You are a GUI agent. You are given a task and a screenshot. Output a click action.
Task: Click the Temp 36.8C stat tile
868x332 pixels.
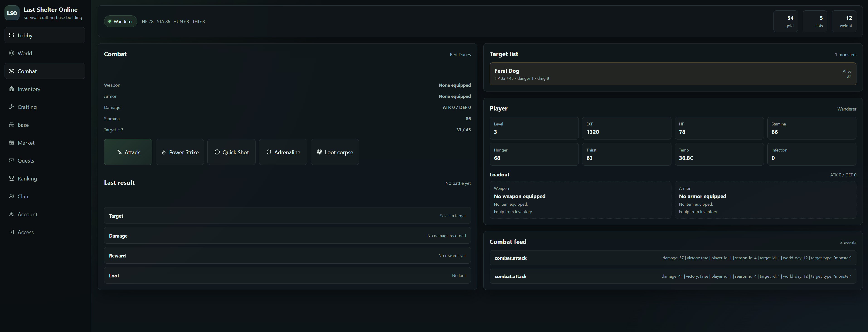719,154
